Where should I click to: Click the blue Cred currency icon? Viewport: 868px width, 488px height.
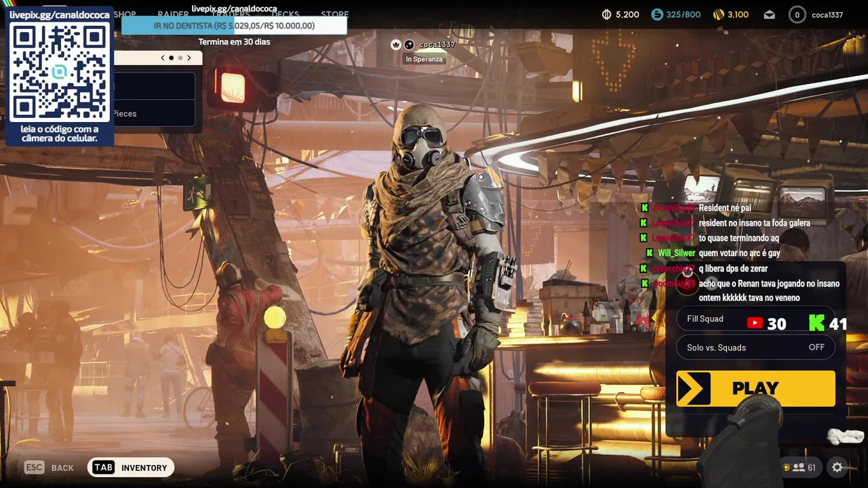657,14
